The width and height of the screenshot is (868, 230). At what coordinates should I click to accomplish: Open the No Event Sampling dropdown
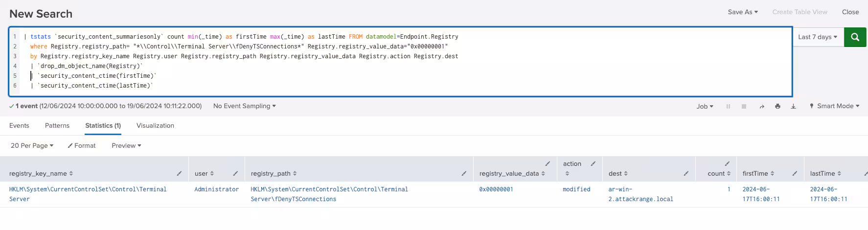click(244, 106)
